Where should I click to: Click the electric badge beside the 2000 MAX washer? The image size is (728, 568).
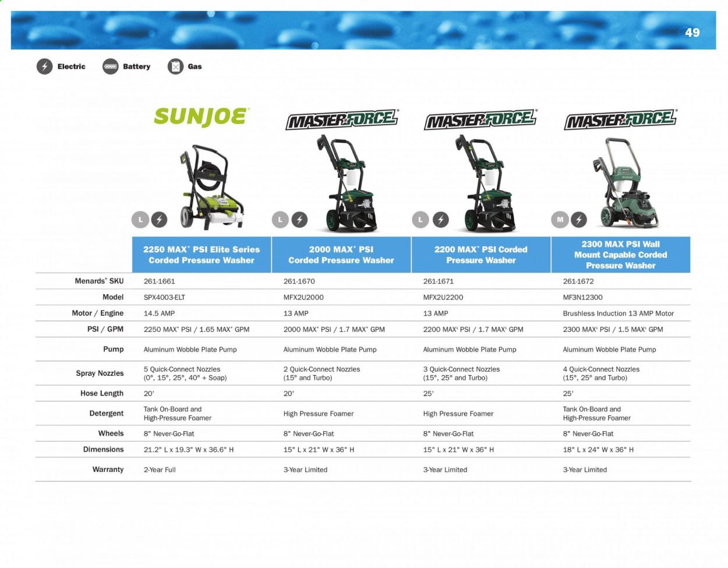pyautogui.click(x=299, y=220)
